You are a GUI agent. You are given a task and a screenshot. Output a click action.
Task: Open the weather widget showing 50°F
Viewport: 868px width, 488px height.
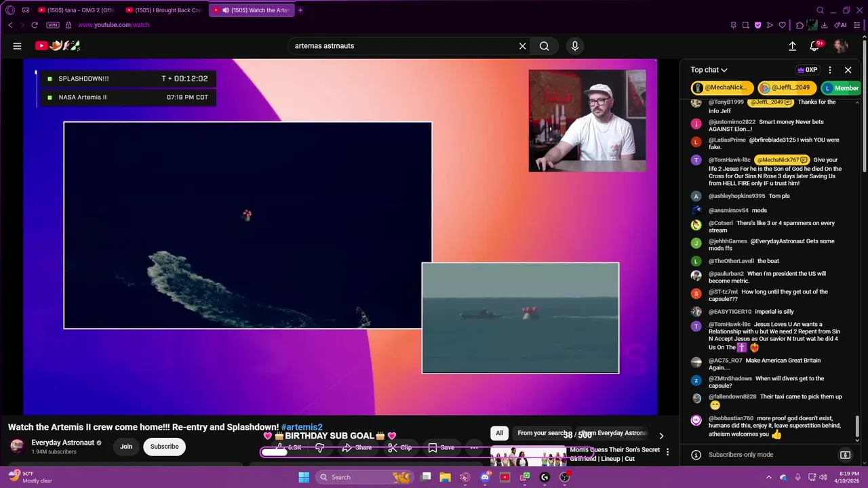(28, 477)
